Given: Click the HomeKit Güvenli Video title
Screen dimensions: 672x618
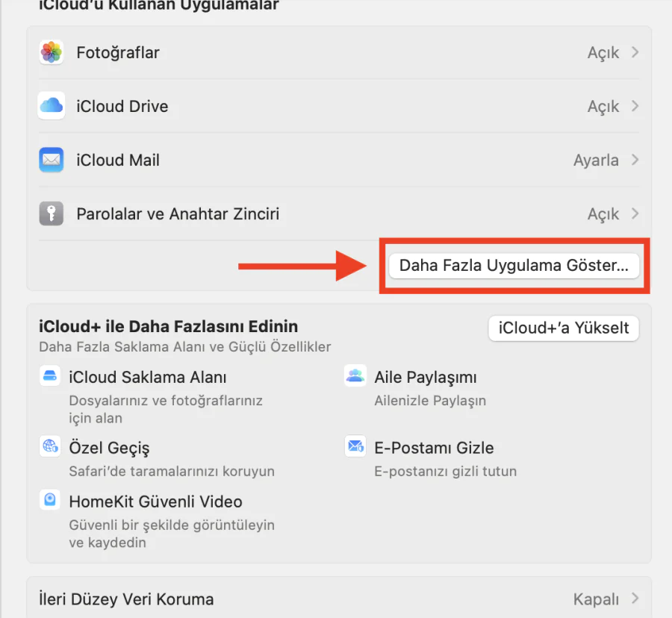Looking at the screenshot, I should coord(155,502).
